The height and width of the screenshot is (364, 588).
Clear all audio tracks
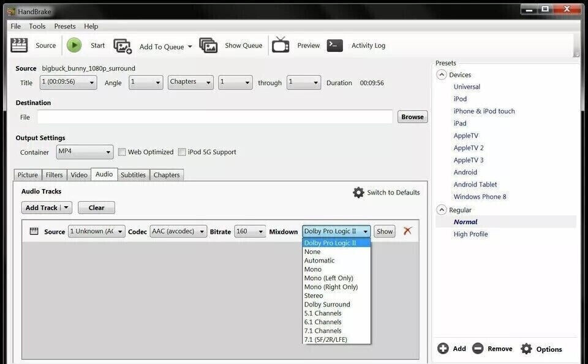coord(96,207)
